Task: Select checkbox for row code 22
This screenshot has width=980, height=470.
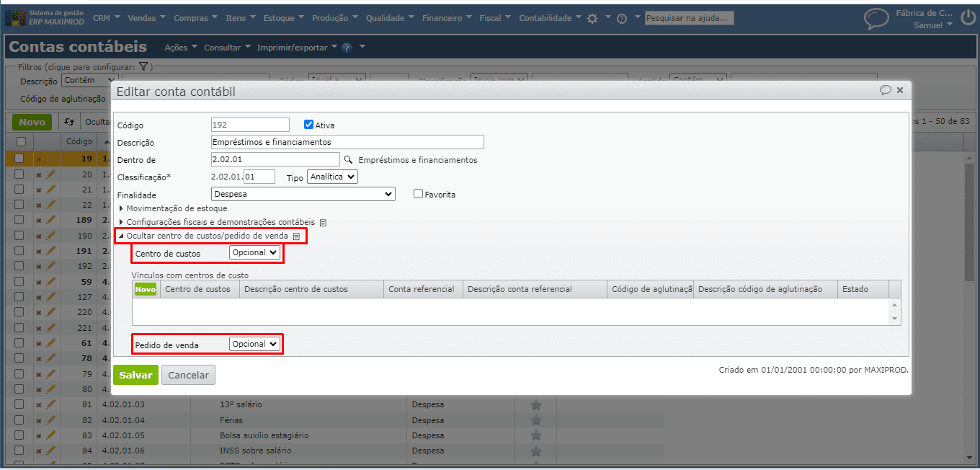Action: (19, 205)
